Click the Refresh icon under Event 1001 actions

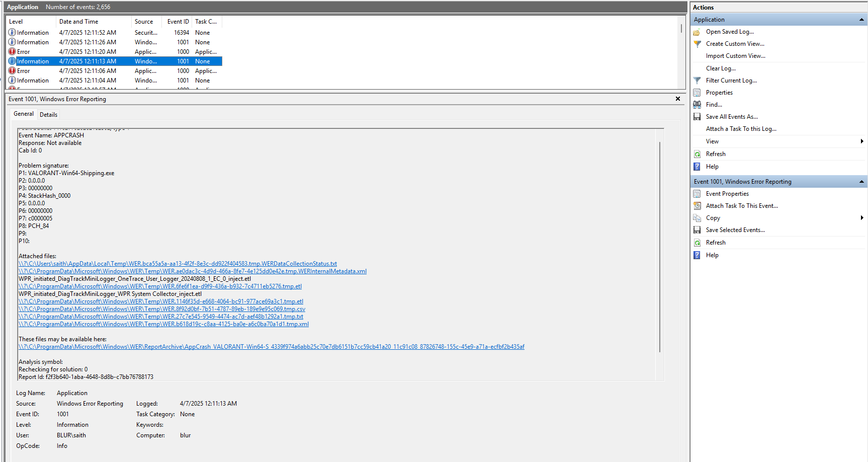point(697,243)
